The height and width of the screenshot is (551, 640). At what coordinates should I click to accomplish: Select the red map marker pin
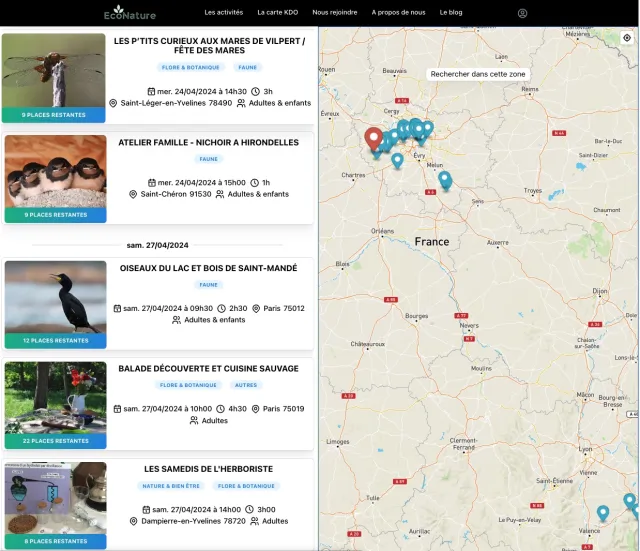(374, 138)
